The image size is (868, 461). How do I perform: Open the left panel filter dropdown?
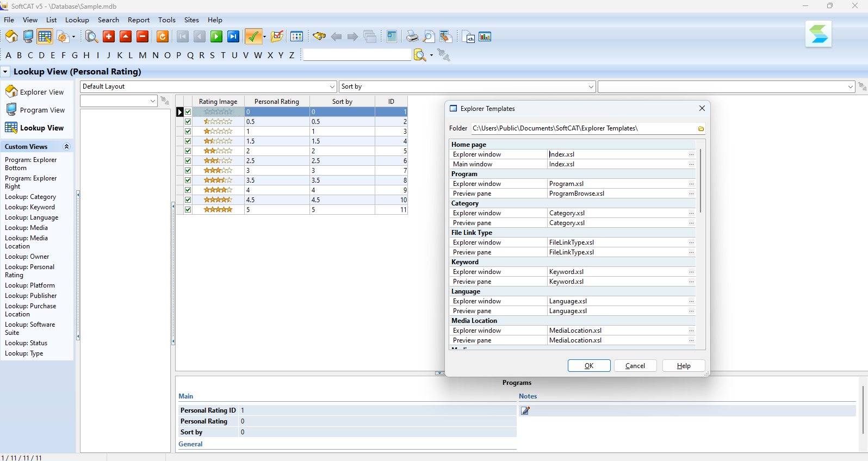[x=153, y=101]
